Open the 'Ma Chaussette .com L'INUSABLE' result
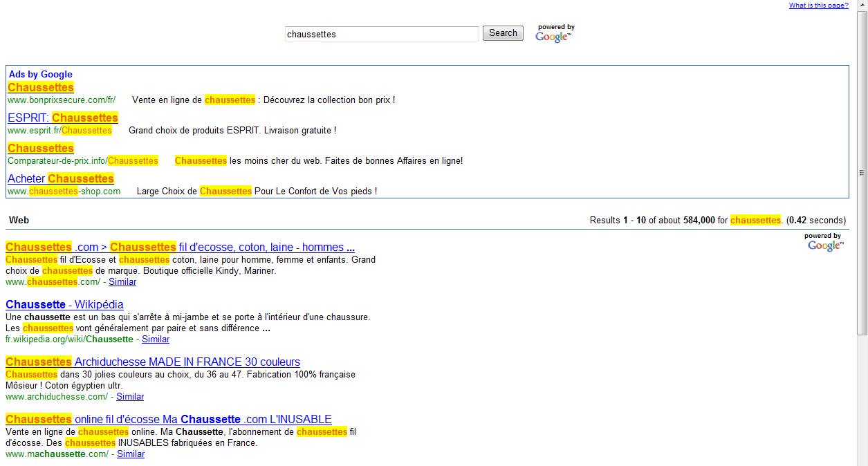This screenshot has height=466, width=868. [x=169, y=419]
